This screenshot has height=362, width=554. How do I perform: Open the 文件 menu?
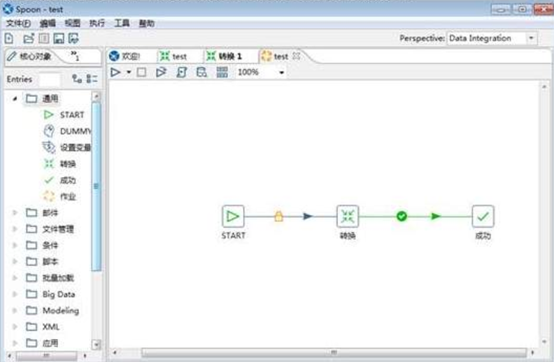click(18, 23)
